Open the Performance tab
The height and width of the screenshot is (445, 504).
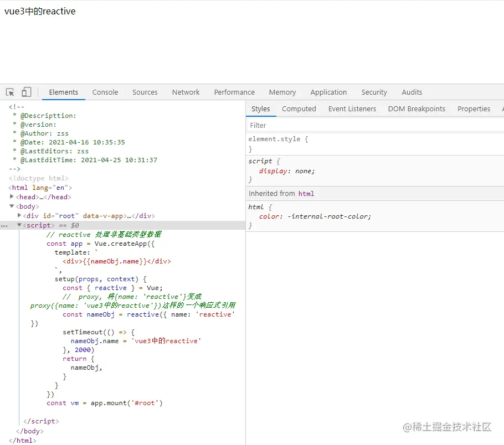[234, 92]
